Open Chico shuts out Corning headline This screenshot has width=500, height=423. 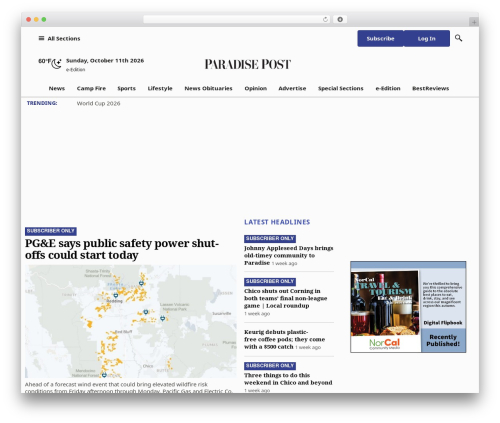pos(286,298)
